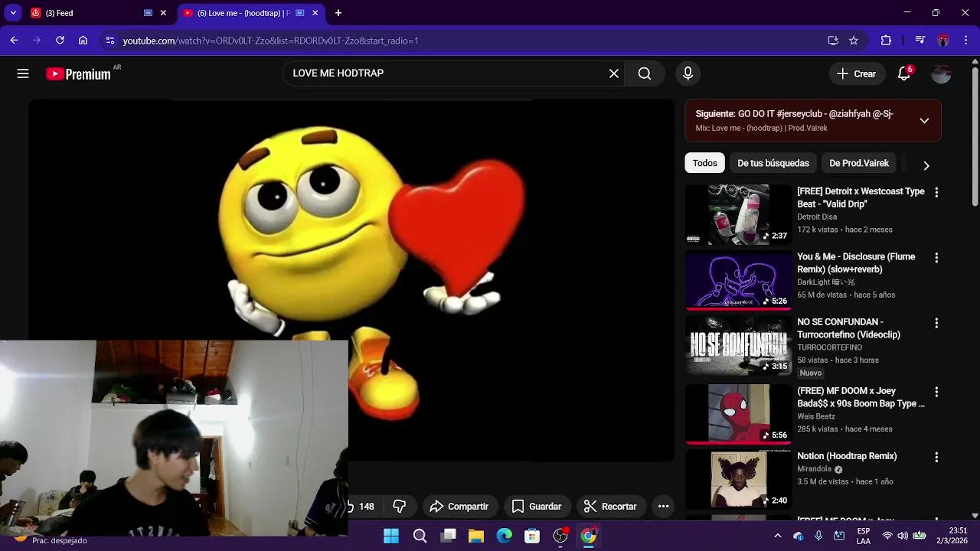The width and height of the screenshot is (980, 551).
Task: Open Detroit x Westcoast Type Beat title
Action: (861, 197)
